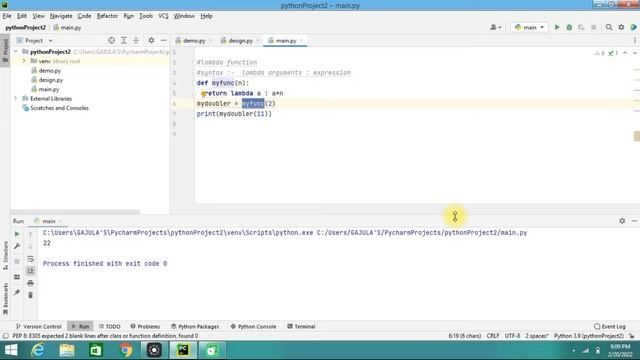Expand all in Project panel toolbar

124,40
